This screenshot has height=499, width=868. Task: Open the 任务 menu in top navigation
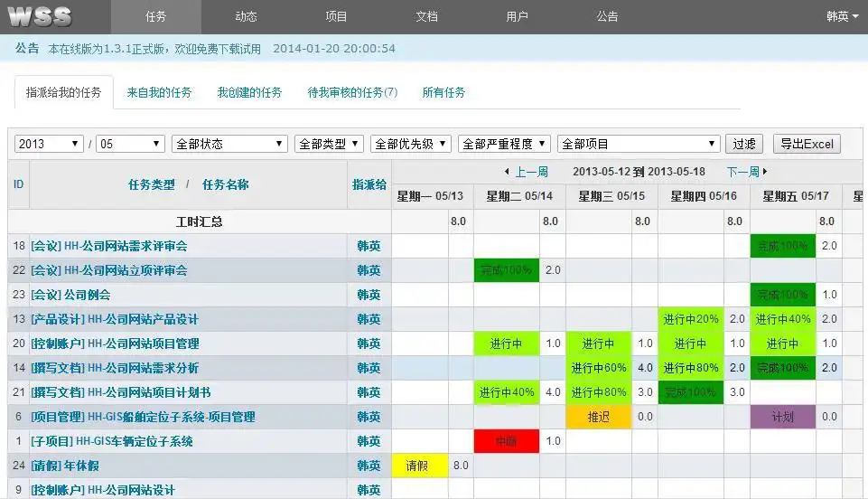tap(155, 16)
